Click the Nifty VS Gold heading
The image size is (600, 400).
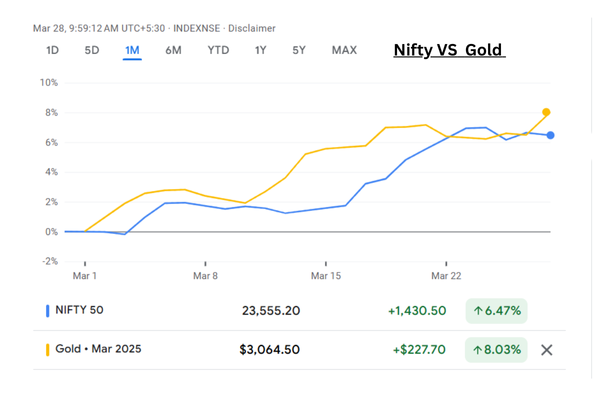[x=449, y=50]
